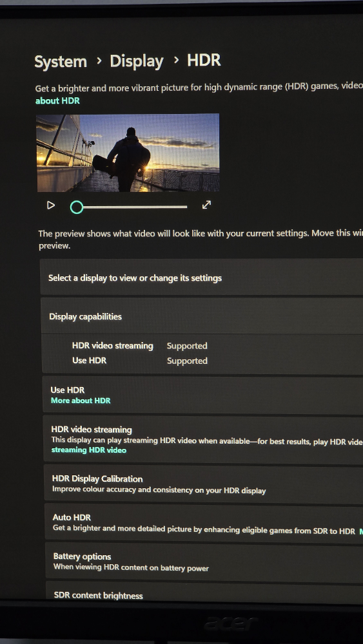Screen dimensions: 363x644
Task: Click 'Supported' value beside HDR video streaming
Action: click(187, 346)
